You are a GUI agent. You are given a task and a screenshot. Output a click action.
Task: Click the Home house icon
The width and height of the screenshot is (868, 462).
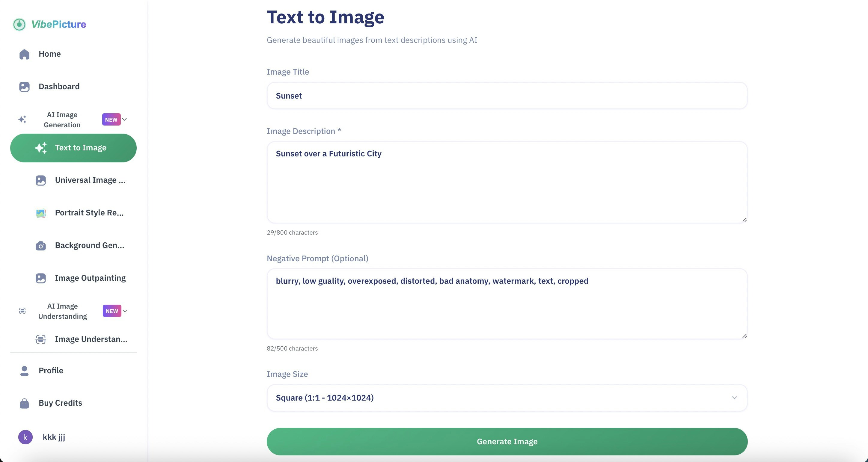click(24, 54)
